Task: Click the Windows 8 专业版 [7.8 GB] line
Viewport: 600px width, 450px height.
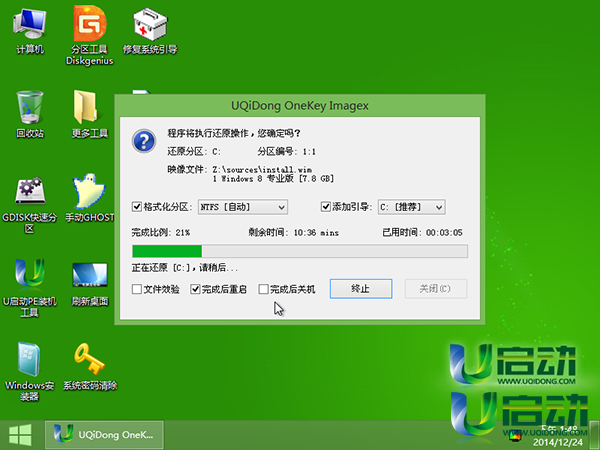Action: pyautogui.click(x=273, y=179)
